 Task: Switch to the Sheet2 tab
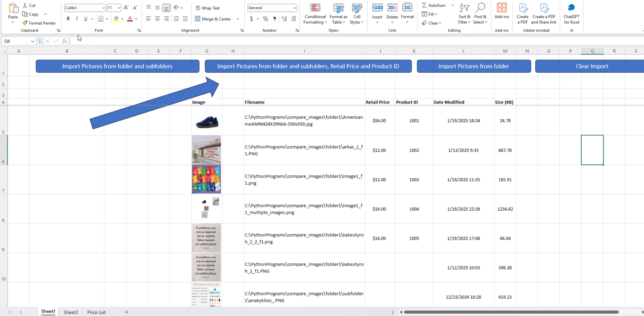click(70, 312)
